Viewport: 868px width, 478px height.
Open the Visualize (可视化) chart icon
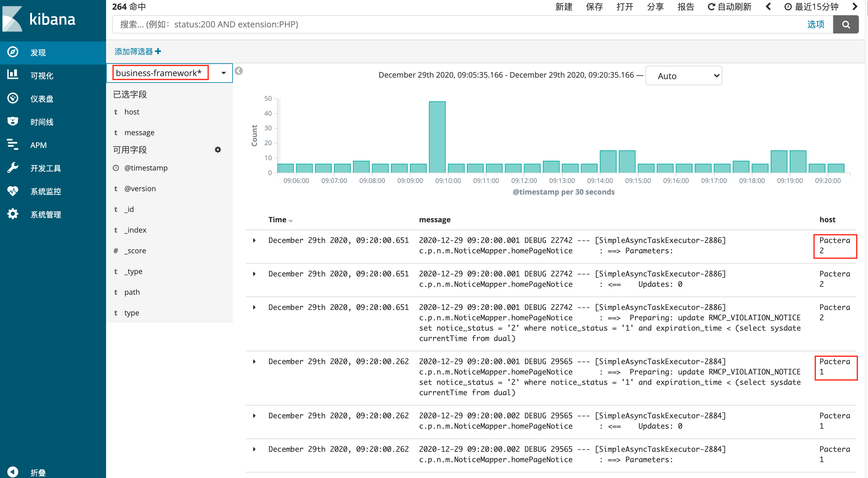tap(13, 75)
